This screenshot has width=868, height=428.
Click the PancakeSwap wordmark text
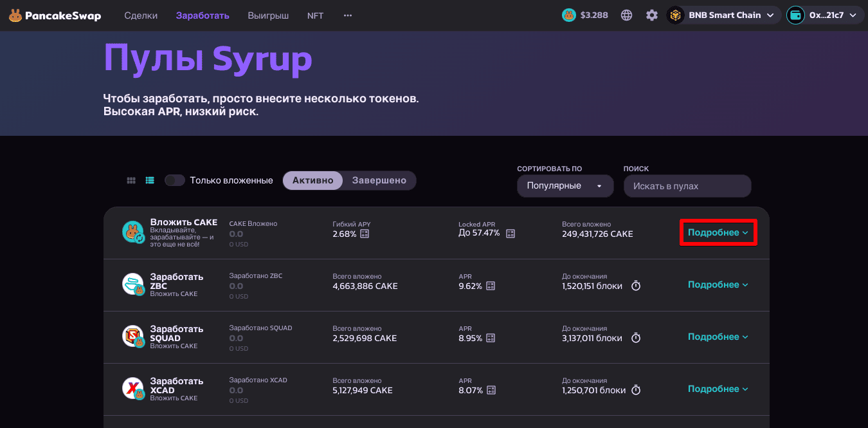tap(64, 15)
